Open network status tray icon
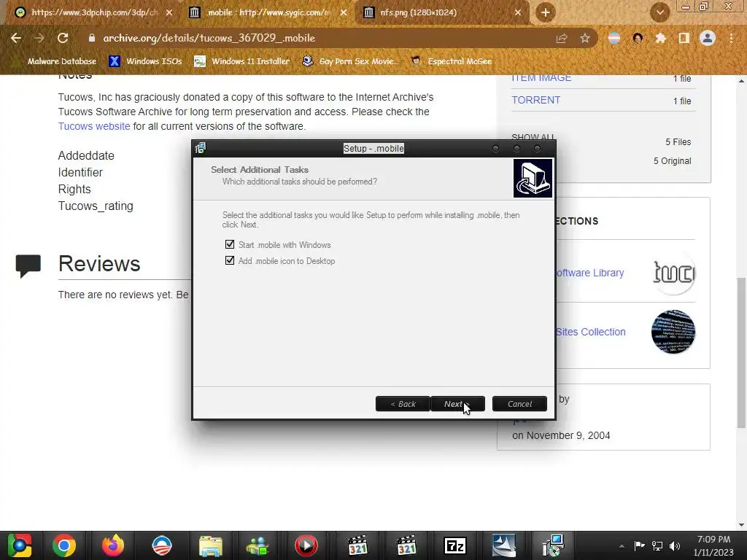The width and height of the screenshot is (747, 560). point(657,545)
